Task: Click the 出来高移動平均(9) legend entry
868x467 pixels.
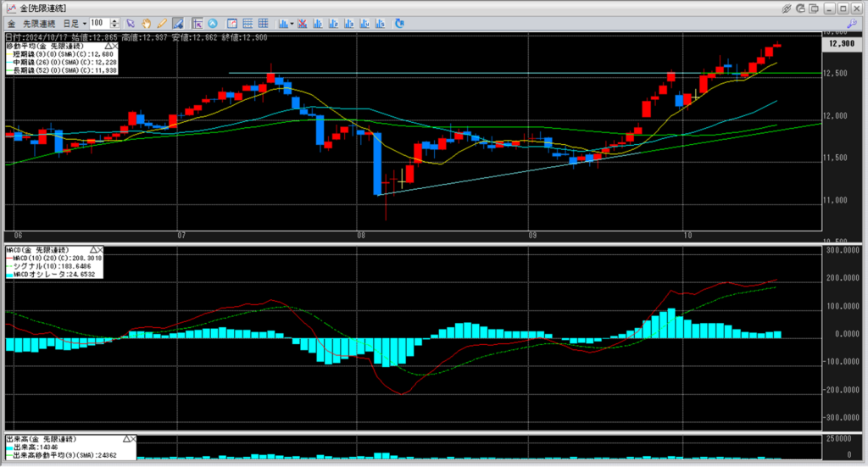Action: coord(61,455)
